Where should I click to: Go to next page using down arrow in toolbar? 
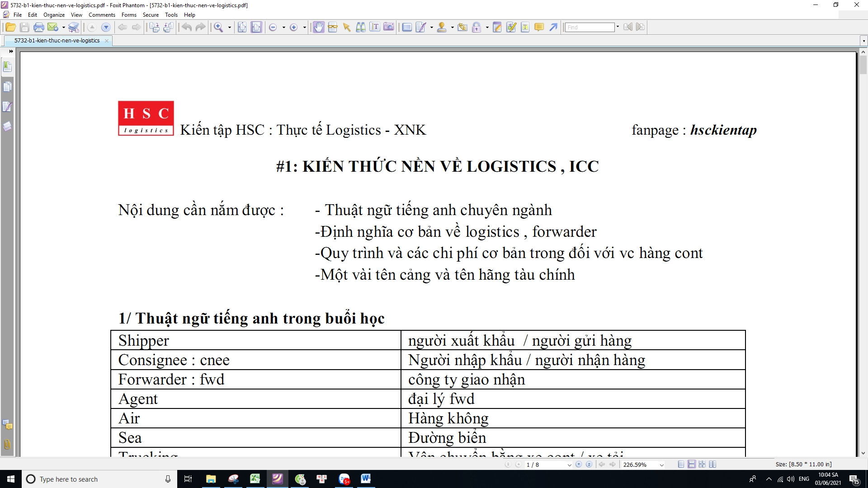(x=106, y=28)
